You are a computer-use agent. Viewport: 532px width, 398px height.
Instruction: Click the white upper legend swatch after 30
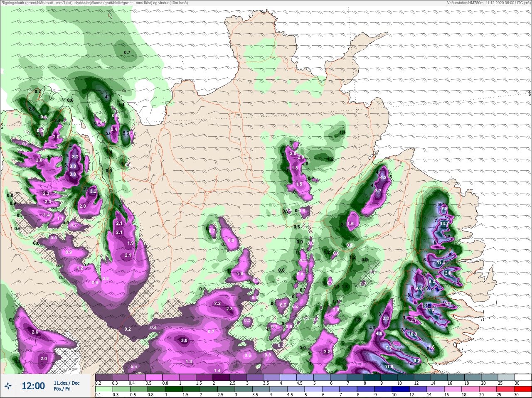[x=523, y=377]
